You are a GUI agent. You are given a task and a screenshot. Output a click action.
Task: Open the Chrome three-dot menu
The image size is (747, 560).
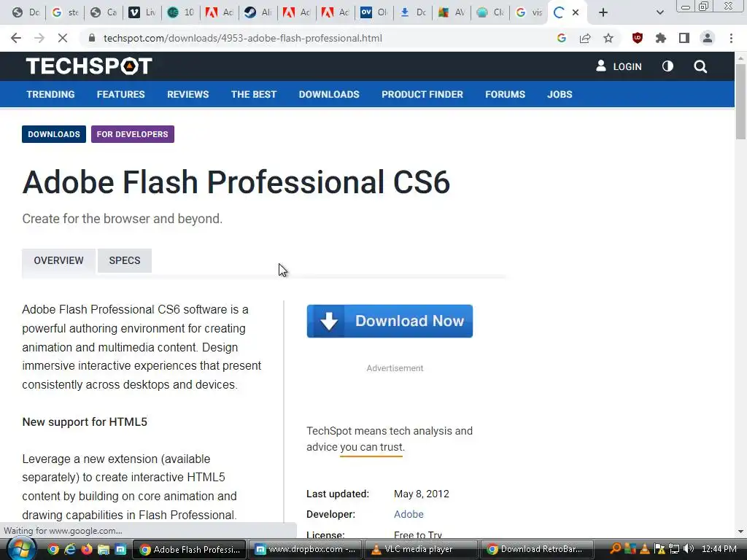(x=731, y=38)
